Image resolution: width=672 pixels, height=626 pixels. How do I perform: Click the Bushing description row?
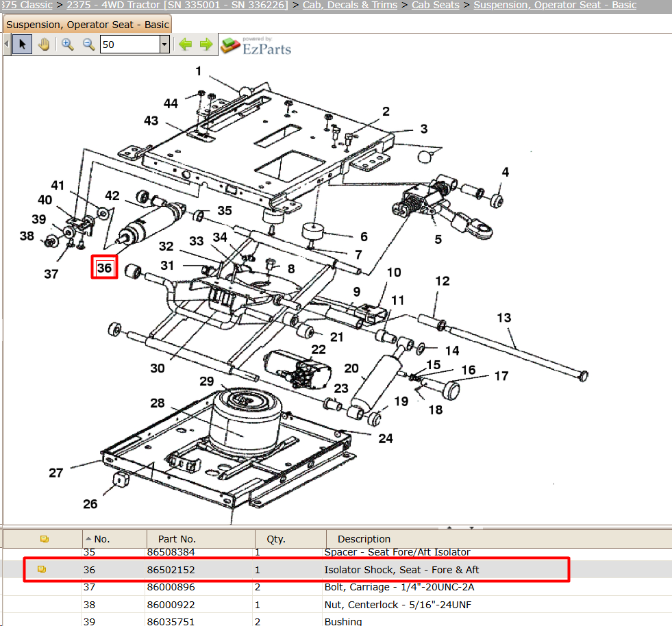pyautogui.click(x=343, y=621)
